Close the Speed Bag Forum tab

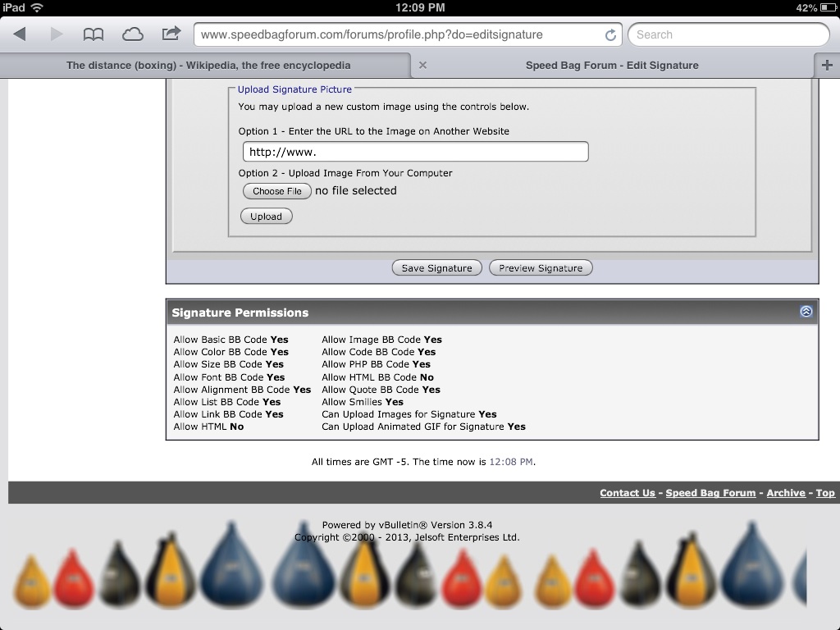coord(422,66)
